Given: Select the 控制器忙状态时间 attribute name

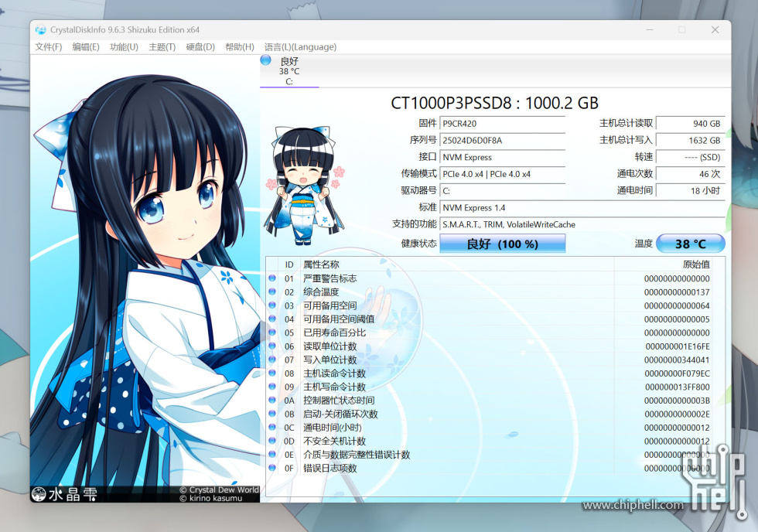Looking at the screenshot, I should click(x=339, y=400).
